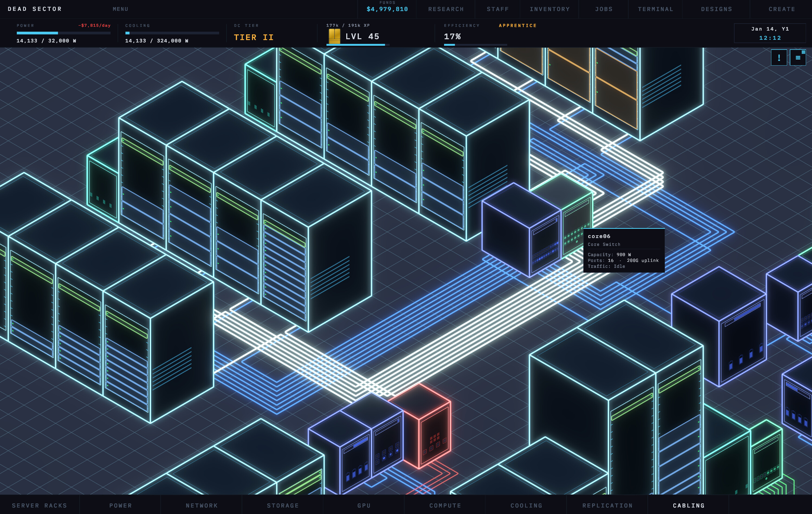Select the CABLING tab
812x514 pixels.
(x=688, y=505)
